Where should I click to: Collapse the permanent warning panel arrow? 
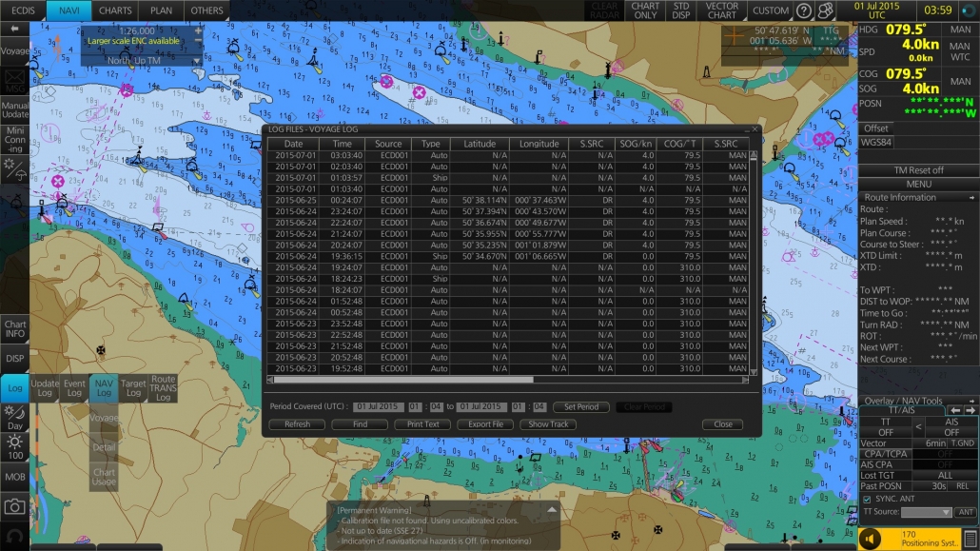552,510
